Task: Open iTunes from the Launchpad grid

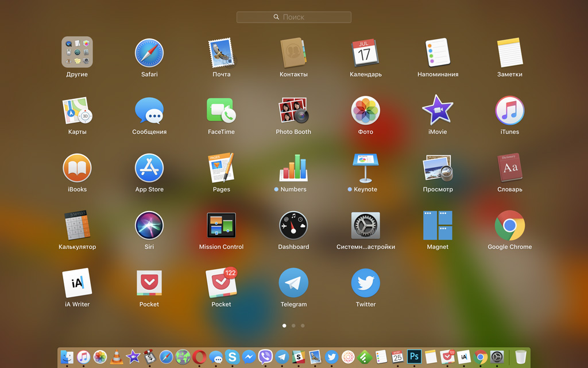Action: coord(510,110)
